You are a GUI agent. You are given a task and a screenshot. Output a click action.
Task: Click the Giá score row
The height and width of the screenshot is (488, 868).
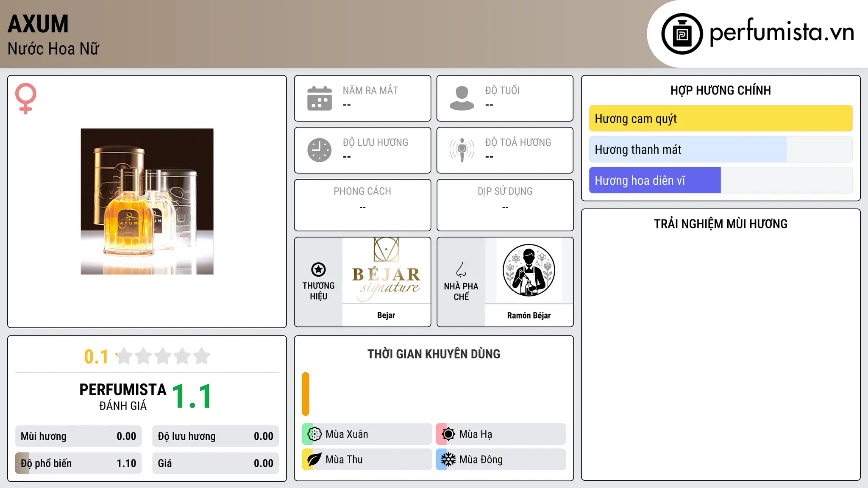coord(215,463)
